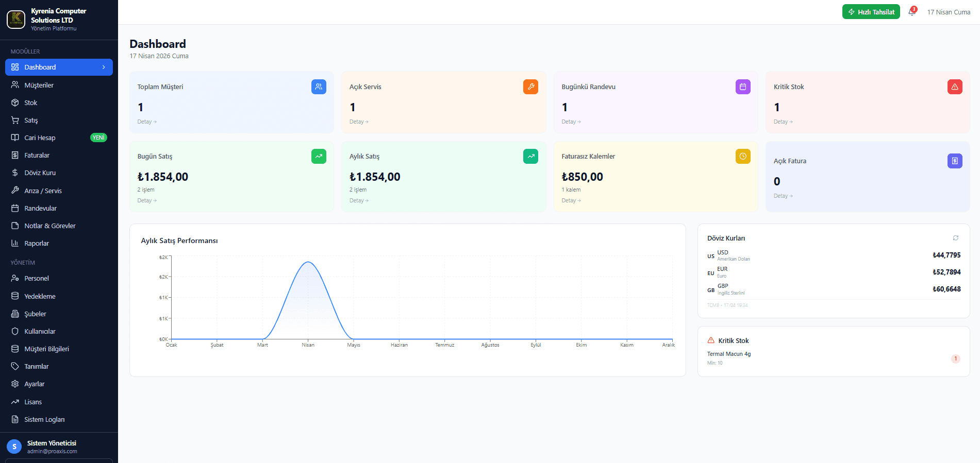Open the Sistem Yöneticisi user profile menu

coord(59,447)
